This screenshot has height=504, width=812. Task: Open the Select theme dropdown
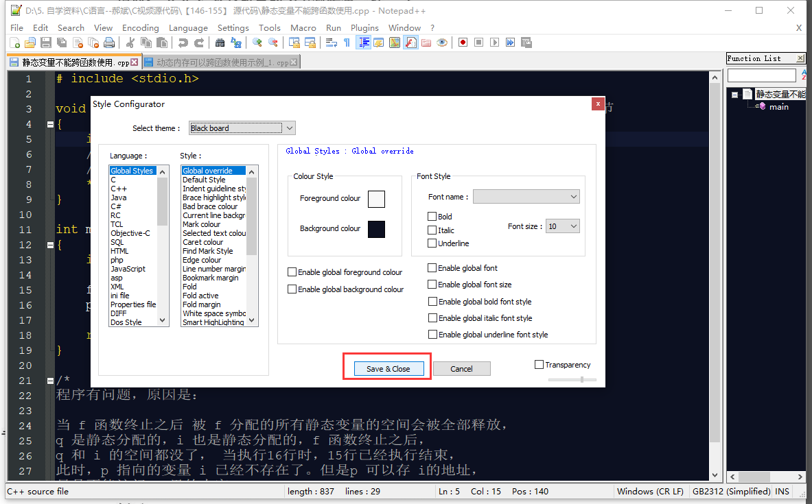(x=242, y=128)
